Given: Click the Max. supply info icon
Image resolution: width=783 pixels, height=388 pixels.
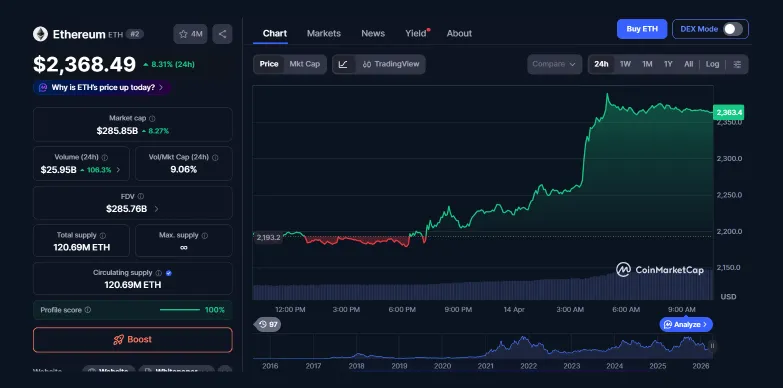Looking at the screenshot, I should [x=205, y=235].
